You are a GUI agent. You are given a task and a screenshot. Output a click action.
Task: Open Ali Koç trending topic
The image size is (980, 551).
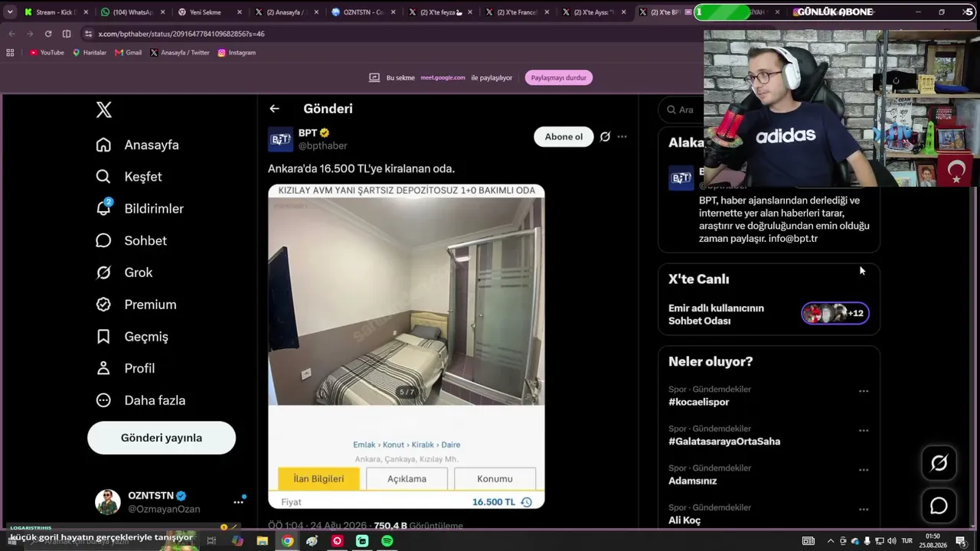pyautogui.click(x=684, y=520)
